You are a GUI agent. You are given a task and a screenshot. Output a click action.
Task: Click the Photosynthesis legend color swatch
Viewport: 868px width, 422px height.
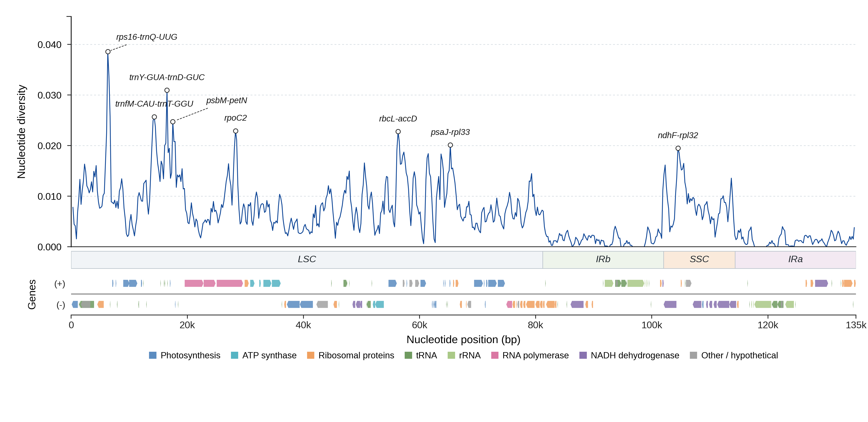pos(153,355)
